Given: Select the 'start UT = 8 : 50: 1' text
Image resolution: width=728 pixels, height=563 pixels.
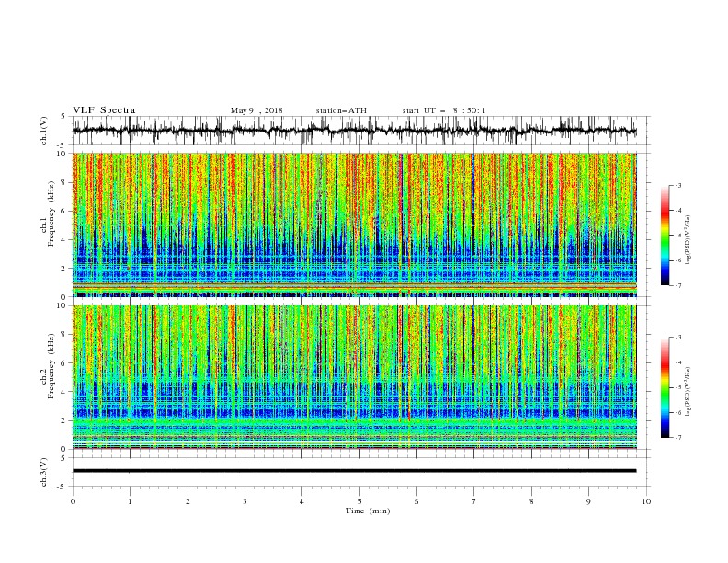Looking at the screenshot, I should click(444, 110).
